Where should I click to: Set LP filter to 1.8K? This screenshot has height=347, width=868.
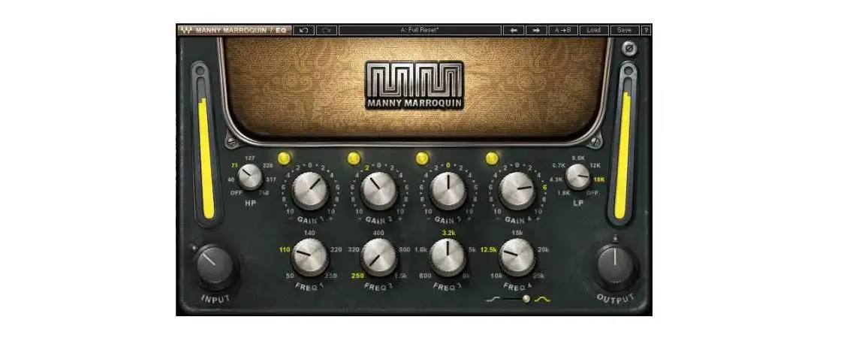tap(564, 193)
